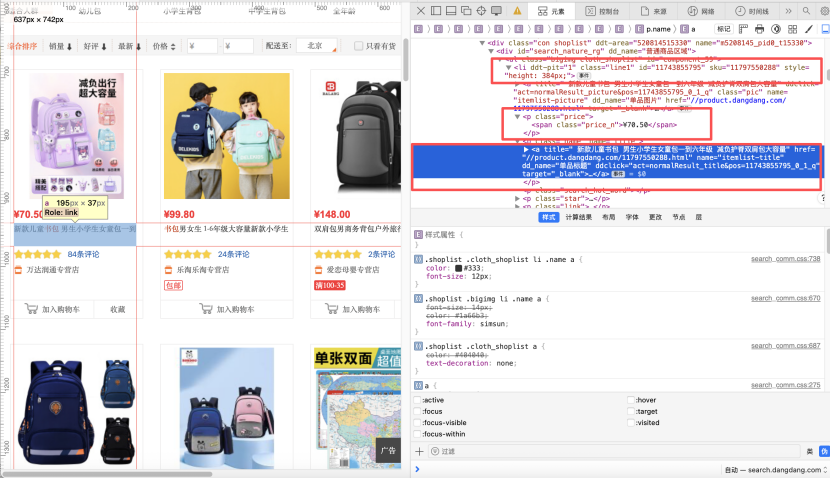The image size is (830, 478).
Task: Click the 样式属性 element E icon
Action: point(418,235)
